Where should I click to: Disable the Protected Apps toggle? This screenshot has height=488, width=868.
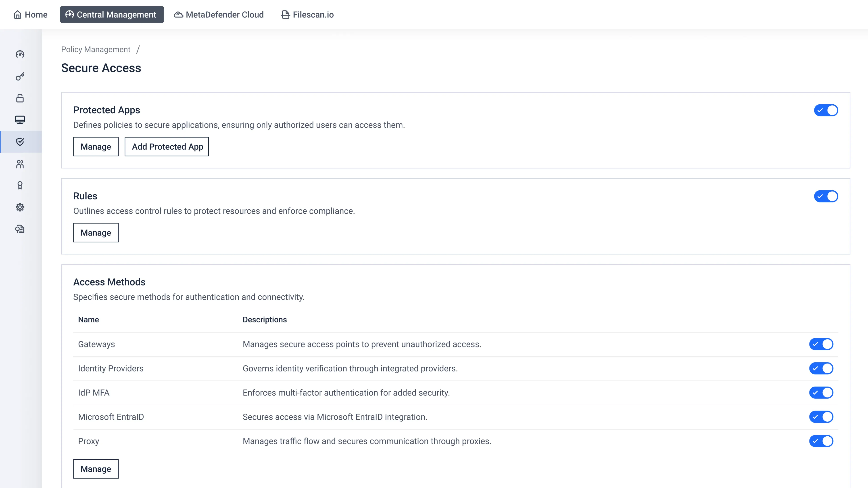pyautogui.click(x=826, y=110)
